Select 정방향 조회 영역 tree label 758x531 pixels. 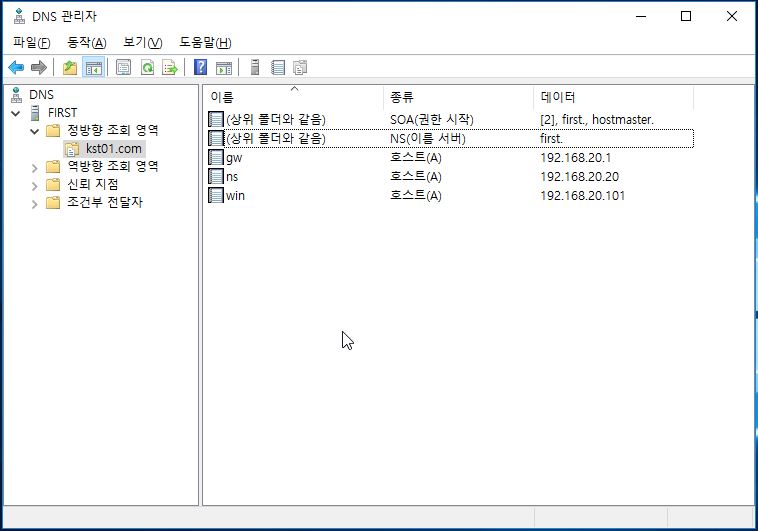[113, 130]
